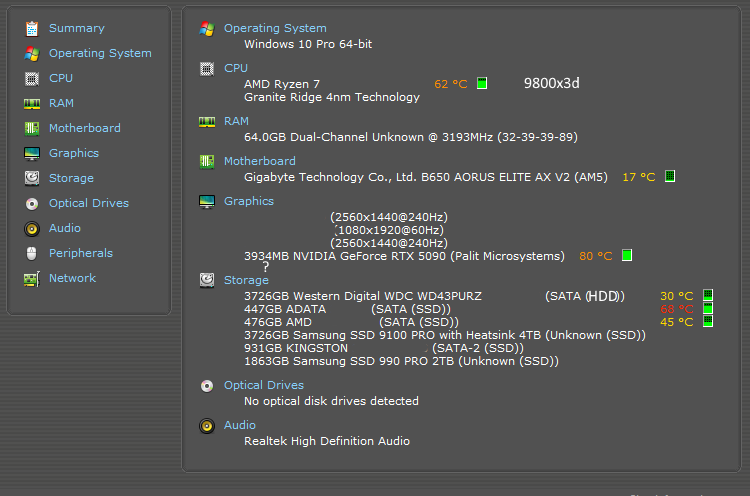The height and width of the screenshot is (496, 750).
Task: Click the indicator beside WD drive 30 °C
Action: [708, 295]
